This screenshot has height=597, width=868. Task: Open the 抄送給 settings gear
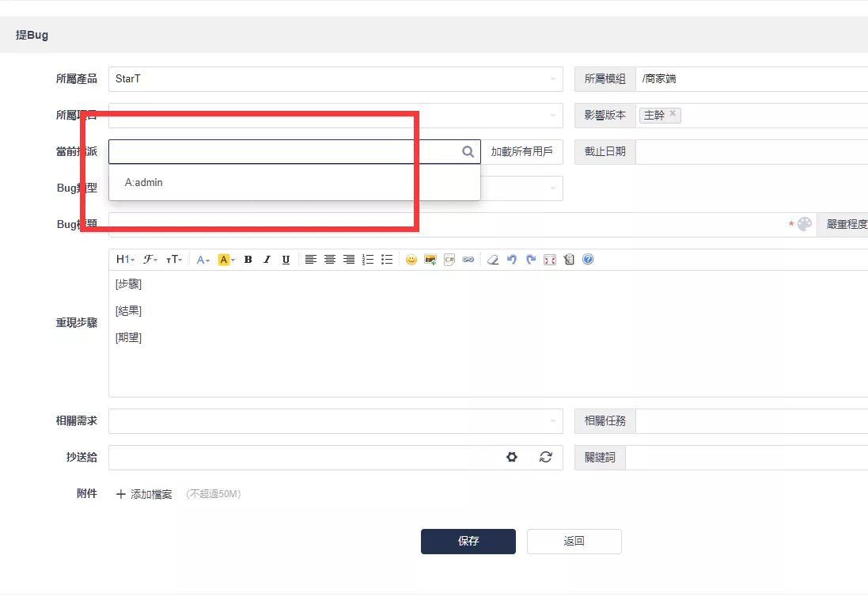(x=512, y=457)
